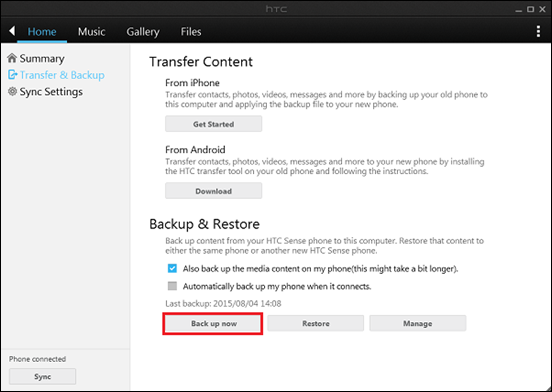The height and width of the screenshot is (392, 552).
Task: Click the back arrow icon
Action: point(12,31)
